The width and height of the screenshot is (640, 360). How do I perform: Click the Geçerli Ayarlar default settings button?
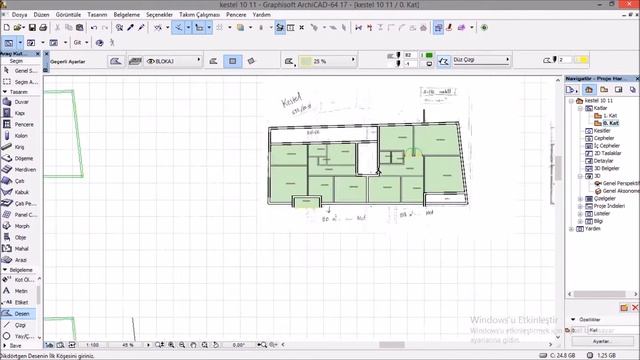(x=68, y=62)
